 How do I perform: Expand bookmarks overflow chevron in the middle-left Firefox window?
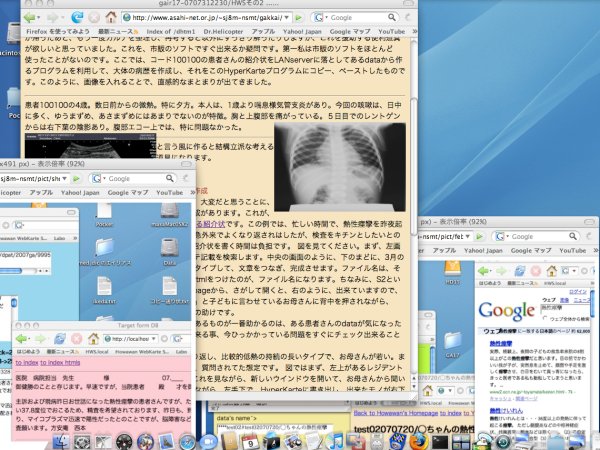[x=192, y=192]
